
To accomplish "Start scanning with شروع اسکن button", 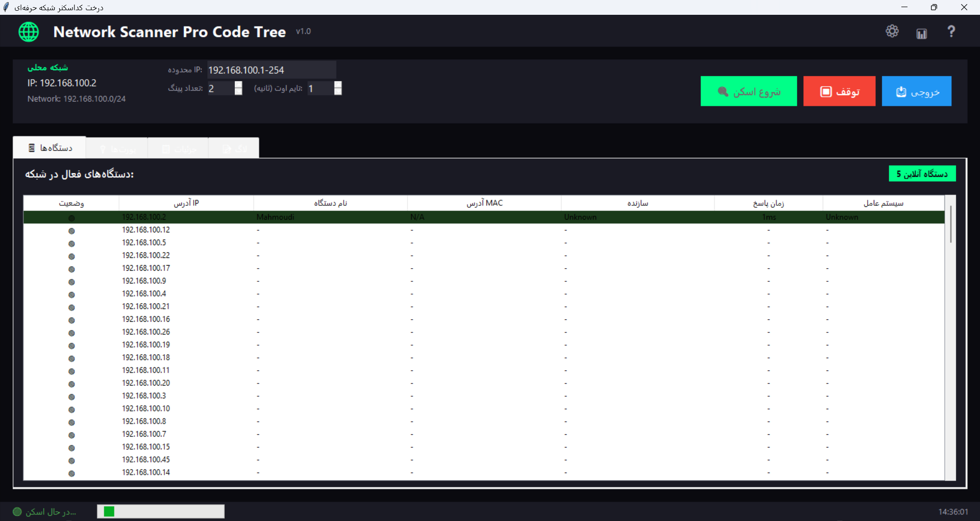I will point(749,91).
